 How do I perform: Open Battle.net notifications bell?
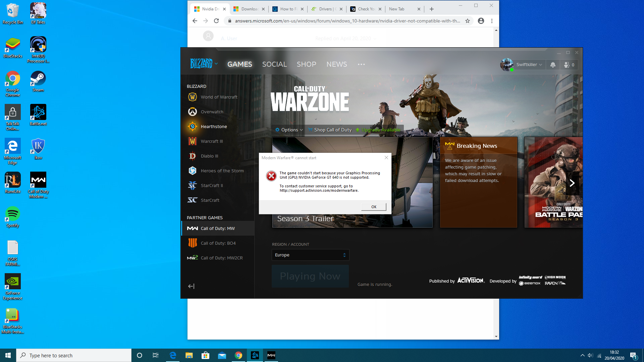[x=553, y=65]
